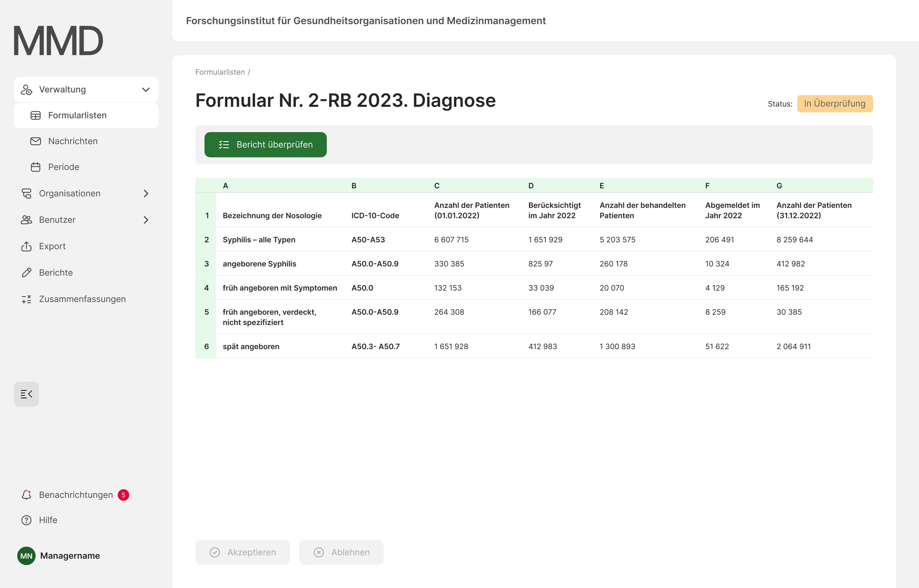919x588 pixels.
Task: Click the Export upload icon
Action: click(26, 246)
